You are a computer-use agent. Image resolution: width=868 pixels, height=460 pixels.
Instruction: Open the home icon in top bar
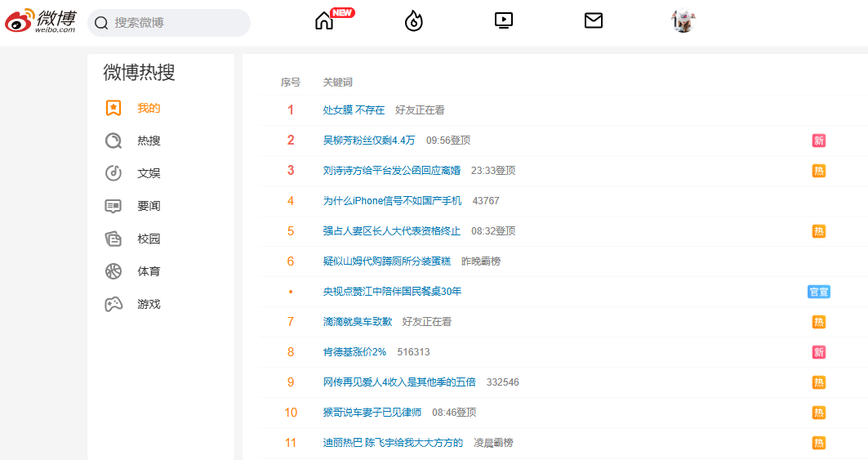[x=324, y=21]
